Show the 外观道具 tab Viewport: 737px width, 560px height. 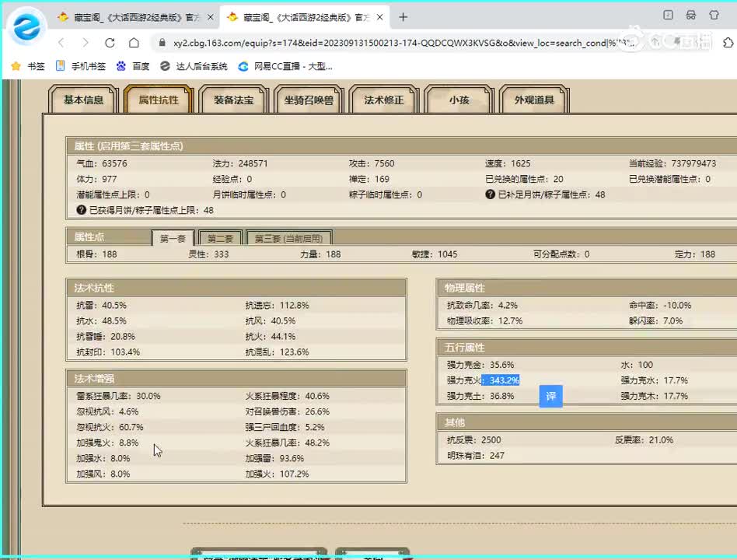coord(534,100)
